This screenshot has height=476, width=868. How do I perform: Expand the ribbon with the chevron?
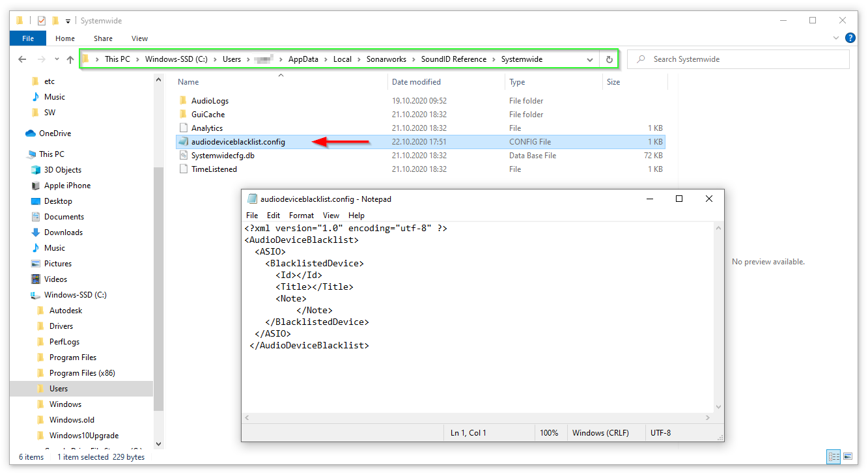pyautogui.click(x=837, y=38)
